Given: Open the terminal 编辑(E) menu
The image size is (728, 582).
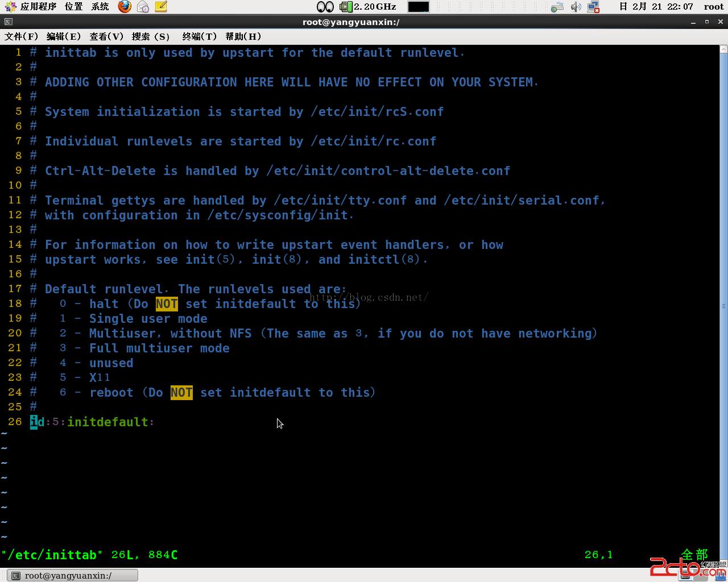Looking at the screenshot, I should [64, 36].
